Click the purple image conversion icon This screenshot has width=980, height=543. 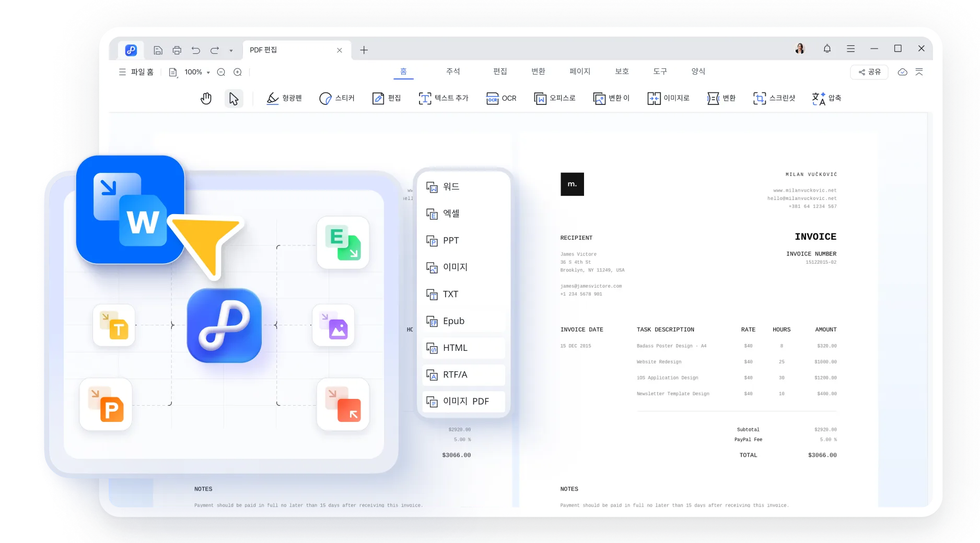pyautogui.click(x=333, y=325)
